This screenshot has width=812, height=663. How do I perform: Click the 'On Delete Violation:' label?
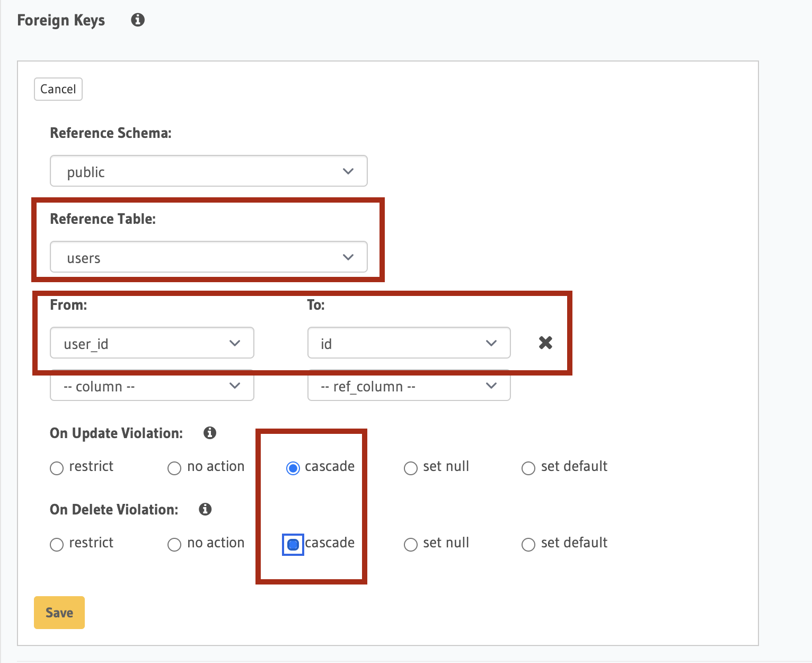coord(114,509)
